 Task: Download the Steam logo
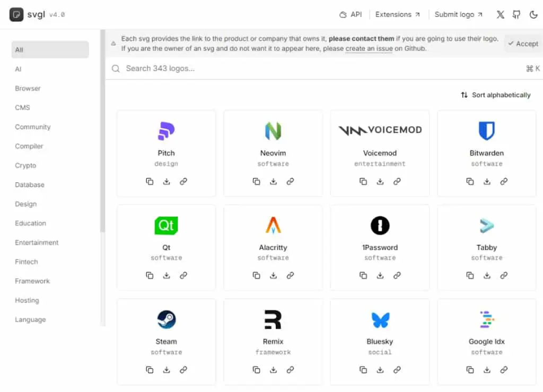pos(167,370)
